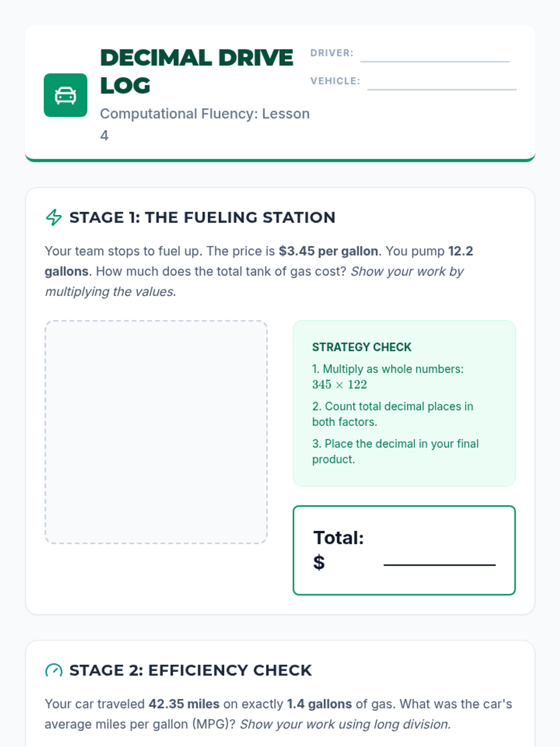The image size is (560, 747).
Task: Click the Strategy Check heading
Action: [x=362, y=347]
